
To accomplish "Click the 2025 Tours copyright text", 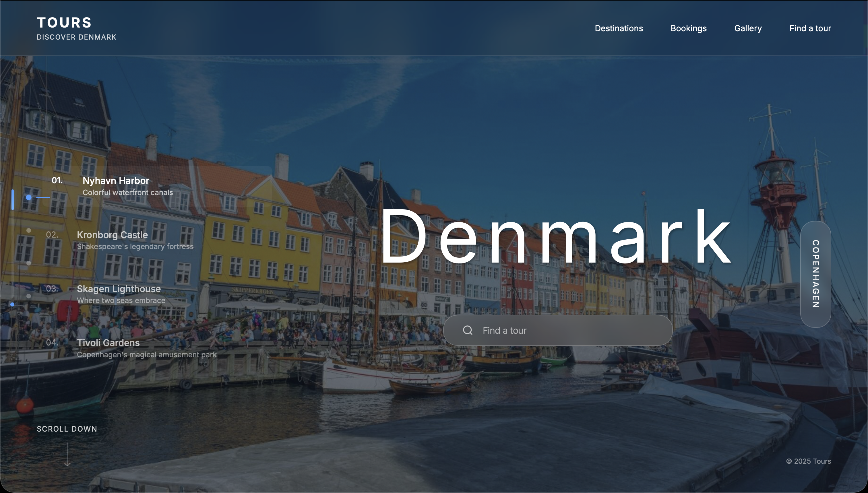I will click(x=809, y=461).
